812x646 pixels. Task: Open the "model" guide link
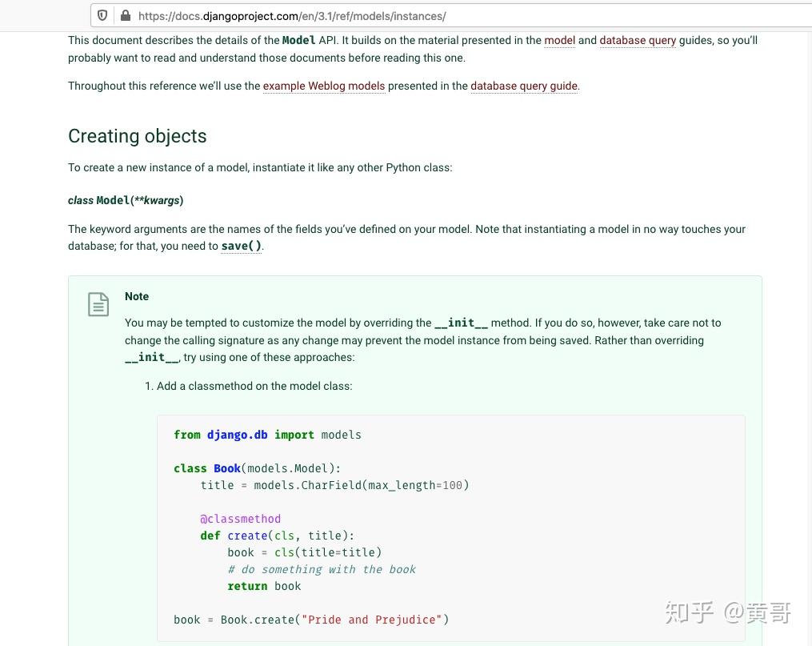[559, 40]
